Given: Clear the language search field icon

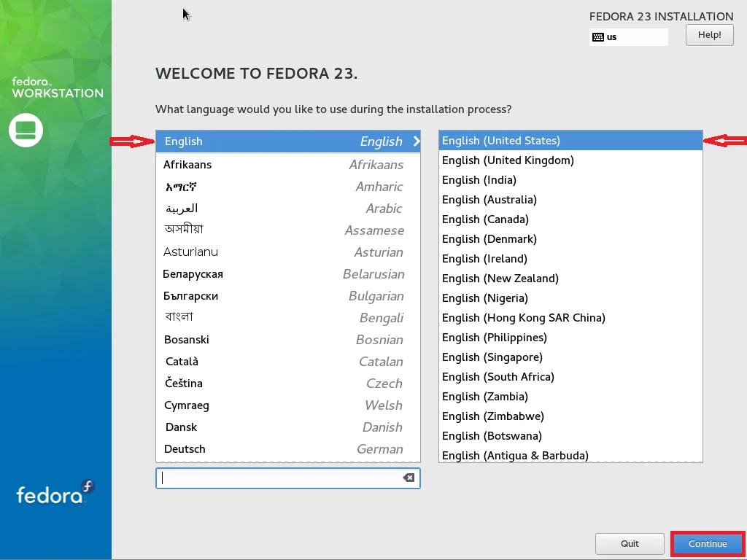Looking at the screenshot, I should pos(409,478).
